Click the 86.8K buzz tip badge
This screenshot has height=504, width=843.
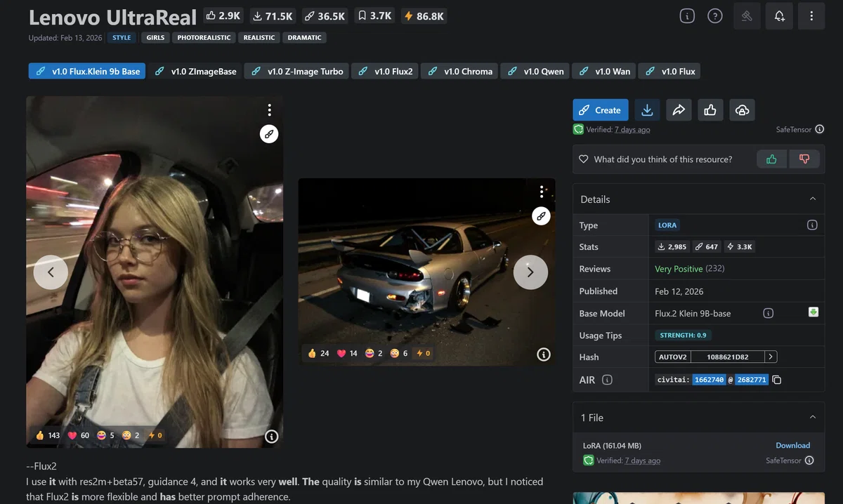(424, 15)
